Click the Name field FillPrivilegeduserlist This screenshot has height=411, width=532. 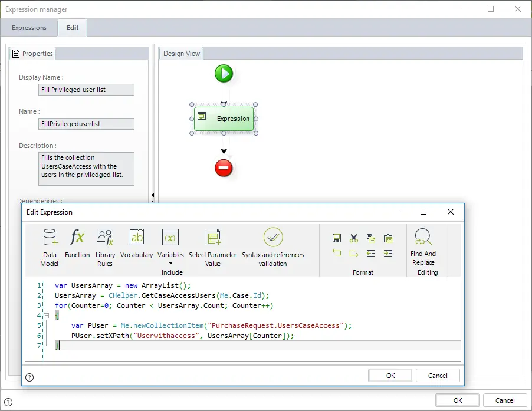[x=86, y=124]
